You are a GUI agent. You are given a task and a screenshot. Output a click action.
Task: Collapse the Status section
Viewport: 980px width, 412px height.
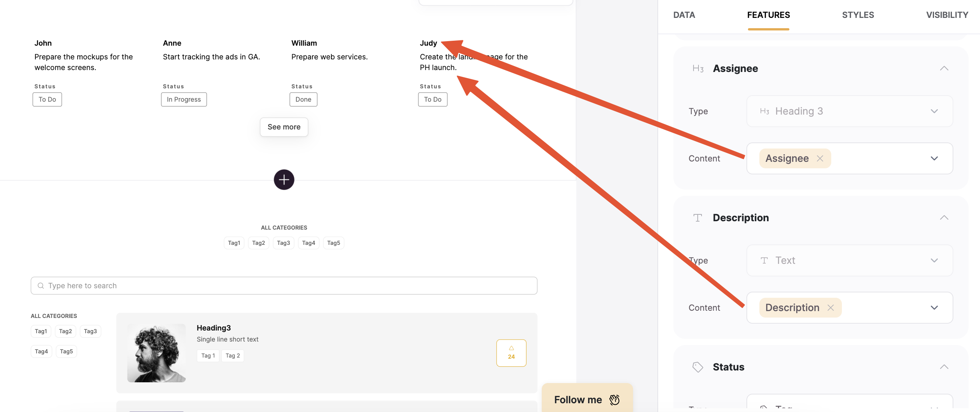945,367
